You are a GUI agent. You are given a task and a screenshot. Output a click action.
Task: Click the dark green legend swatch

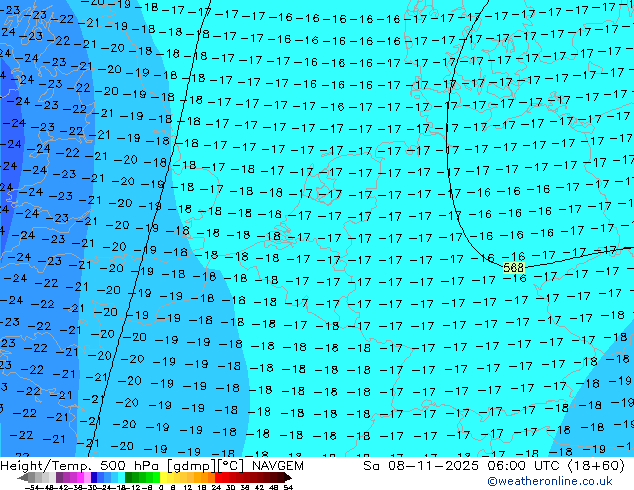pos(129,477)
